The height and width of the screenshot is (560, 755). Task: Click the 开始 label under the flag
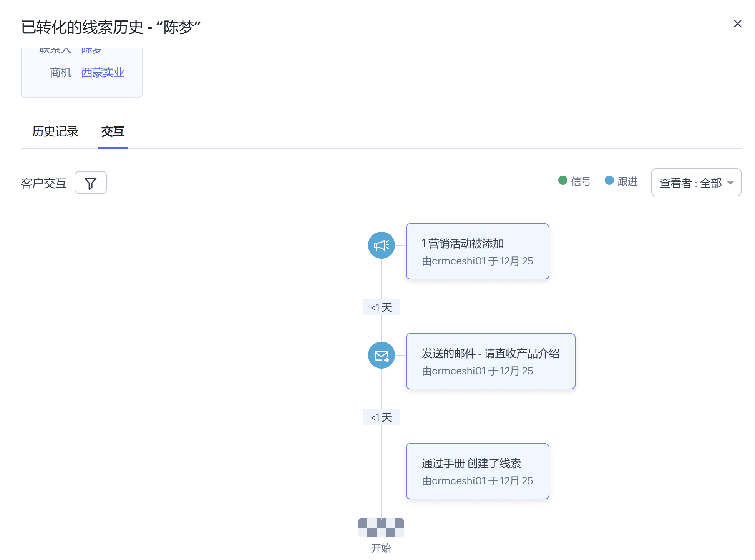(381, 548)
